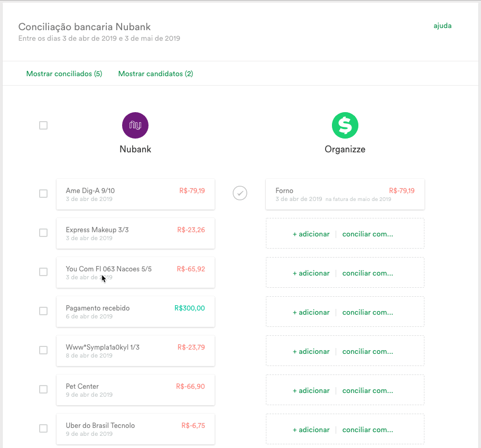Click conciliar com... for Pet Center
Viewport: 481px width, 448px height.
(x=367, y=390)
